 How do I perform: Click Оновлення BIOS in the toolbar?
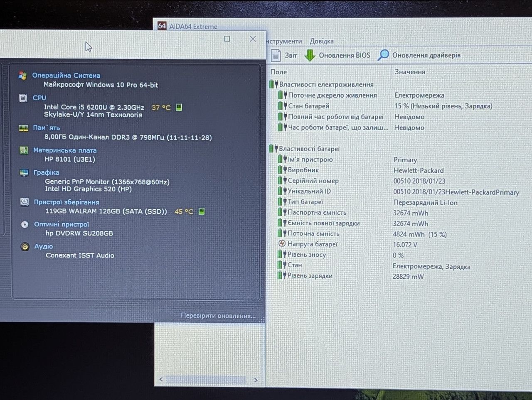click(345, 55)
